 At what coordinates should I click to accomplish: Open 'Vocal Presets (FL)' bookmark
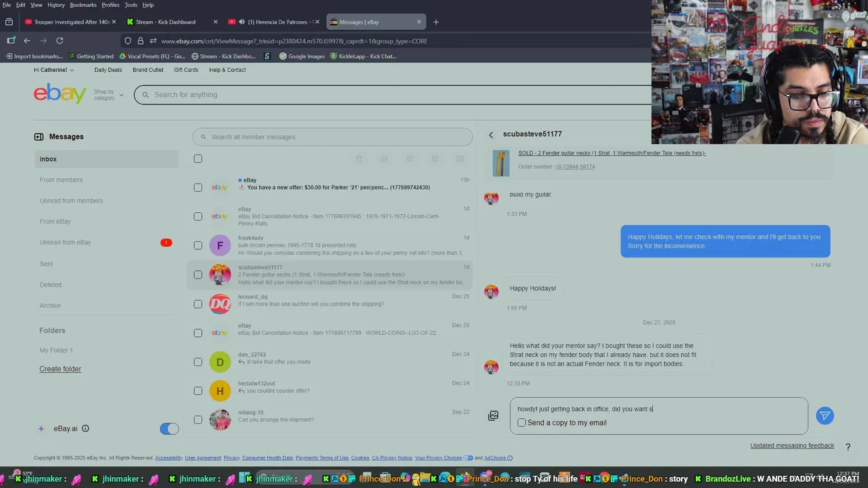(152, 56)
